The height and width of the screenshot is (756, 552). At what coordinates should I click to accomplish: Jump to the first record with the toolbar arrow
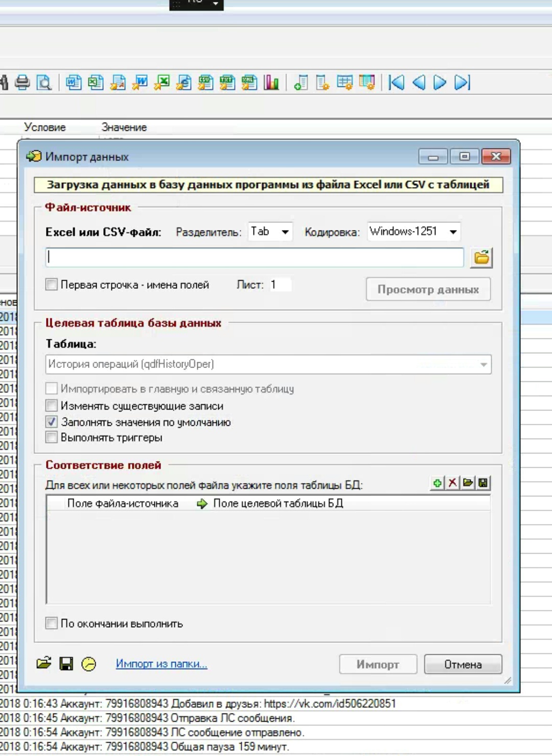(x=396, y=82)
